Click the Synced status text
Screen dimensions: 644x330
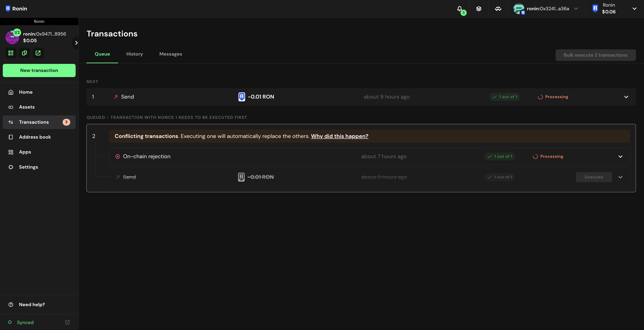tap(25, 322)
